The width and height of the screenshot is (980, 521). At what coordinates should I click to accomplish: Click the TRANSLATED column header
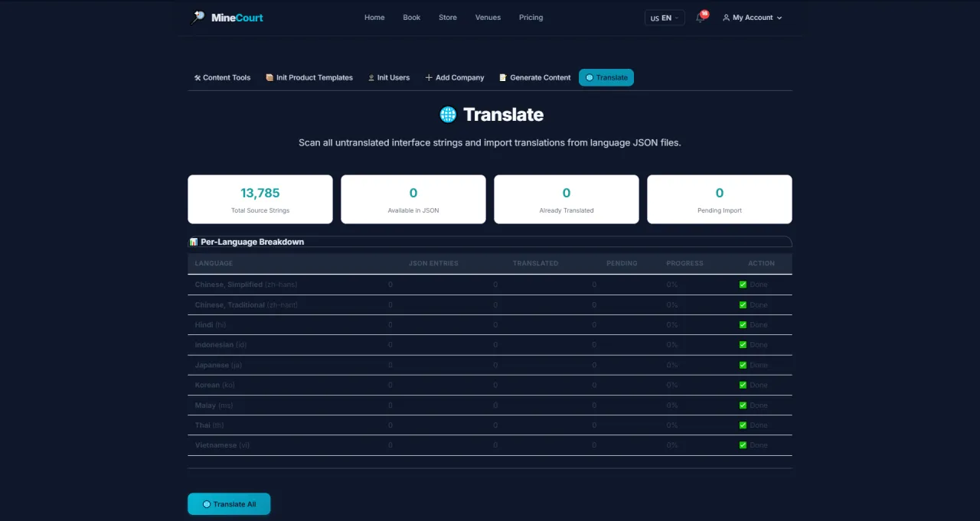pos(535,263)
